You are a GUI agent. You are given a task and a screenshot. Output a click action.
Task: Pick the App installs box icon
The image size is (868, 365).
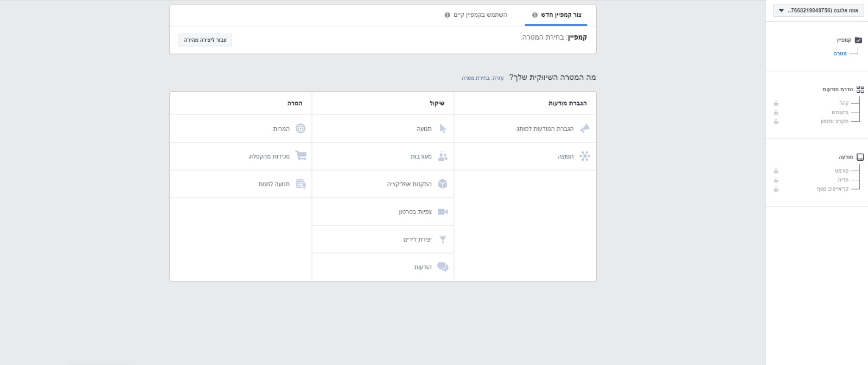click(443, 184)
